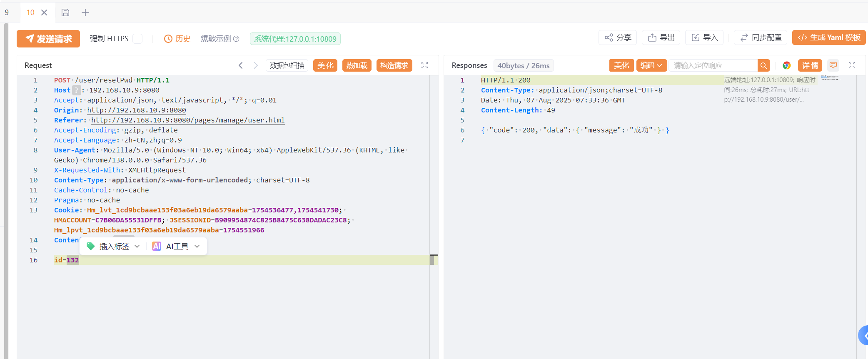Open the 编码 encoding dropdown
Screen dimensions: 868x359
(x=651, y=65)
